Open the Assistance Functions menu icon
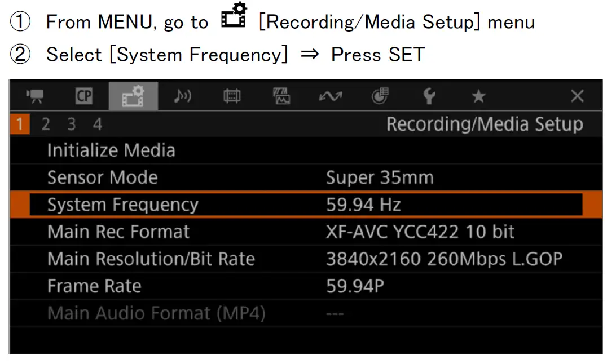The height and width of the screenshot is (364, 616). 281,96
